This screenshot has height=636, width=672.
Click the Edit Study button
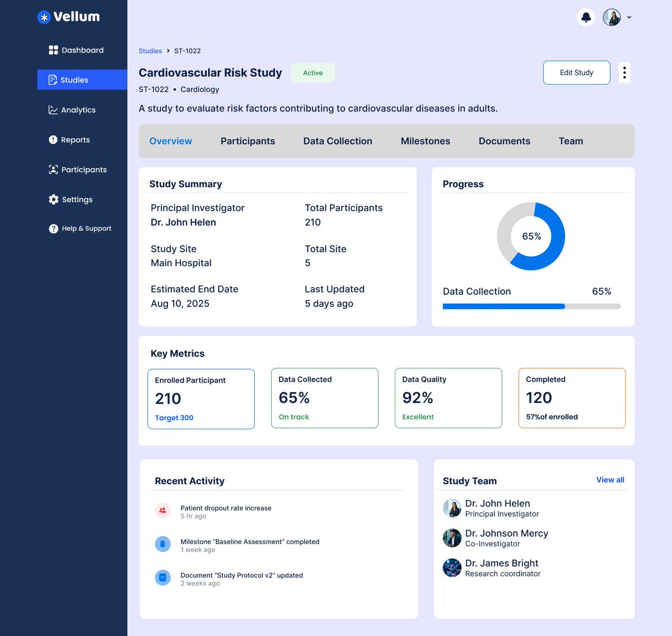coord(576,72)
